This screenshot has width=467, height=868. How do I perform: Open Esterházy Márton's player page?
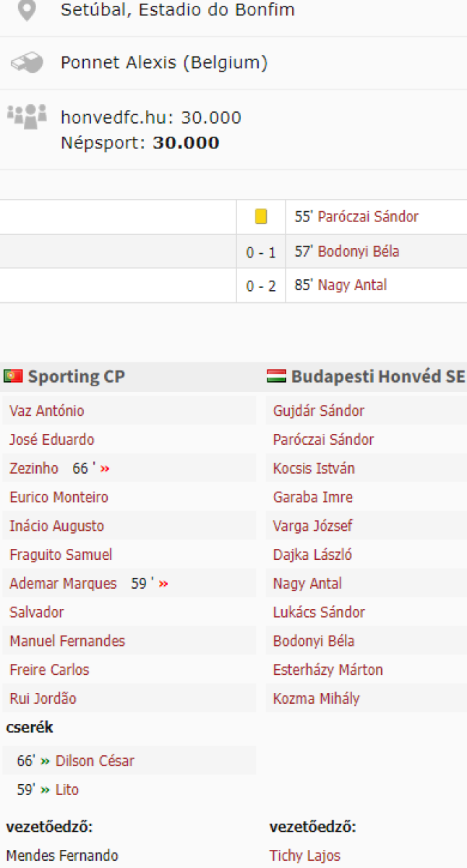coord(328,670)
